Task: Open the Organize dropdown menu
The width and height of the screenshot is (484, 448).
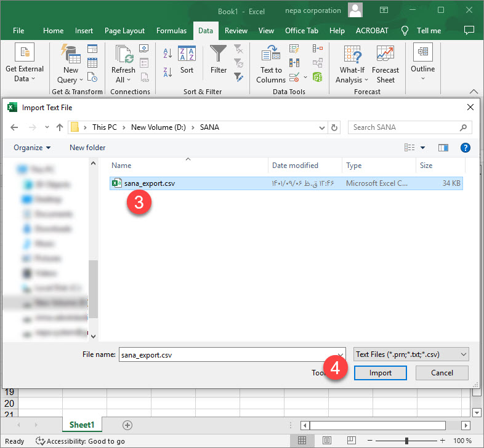Action: coord(32,148)
